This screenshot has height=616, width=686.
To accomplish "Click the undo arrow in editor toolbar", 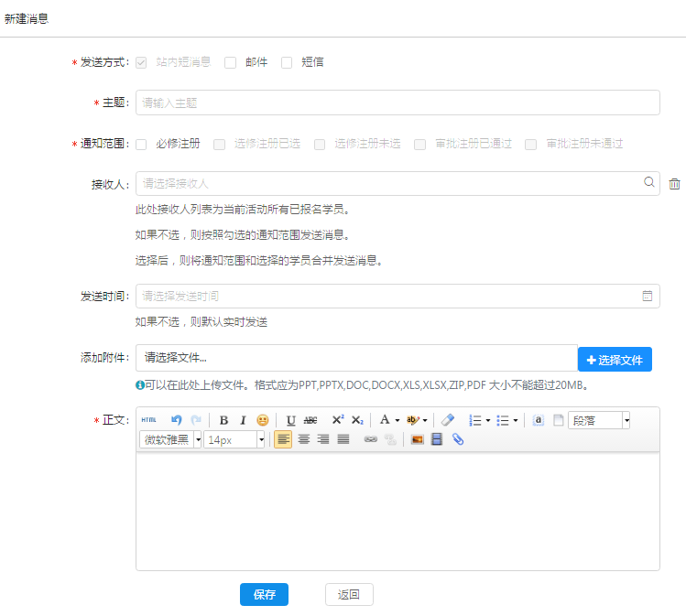I will point(177,420).
